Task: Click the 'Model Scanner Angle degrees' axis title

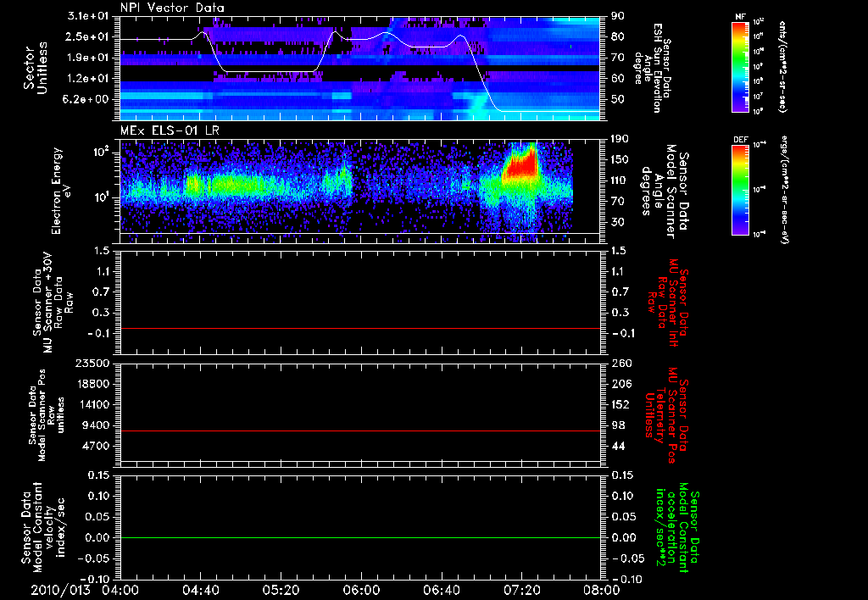Action: coord(665,192)
